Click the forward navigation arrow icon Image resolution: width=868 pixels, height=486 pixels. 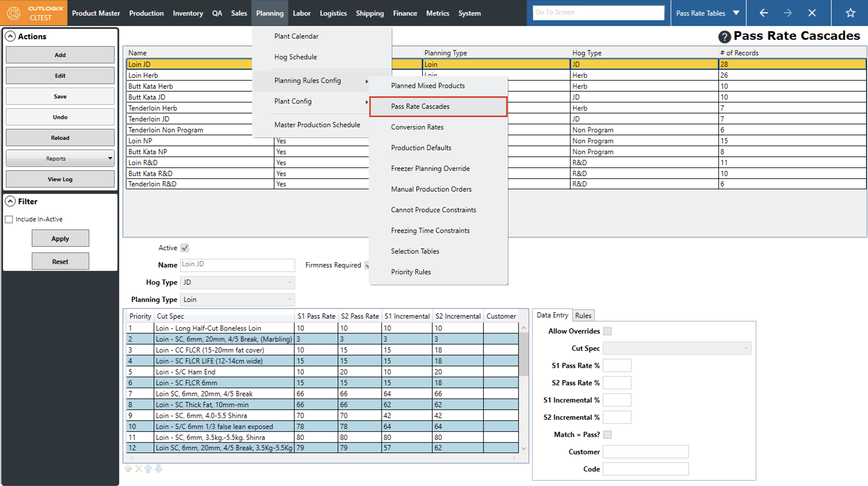(x=787, y=13)
